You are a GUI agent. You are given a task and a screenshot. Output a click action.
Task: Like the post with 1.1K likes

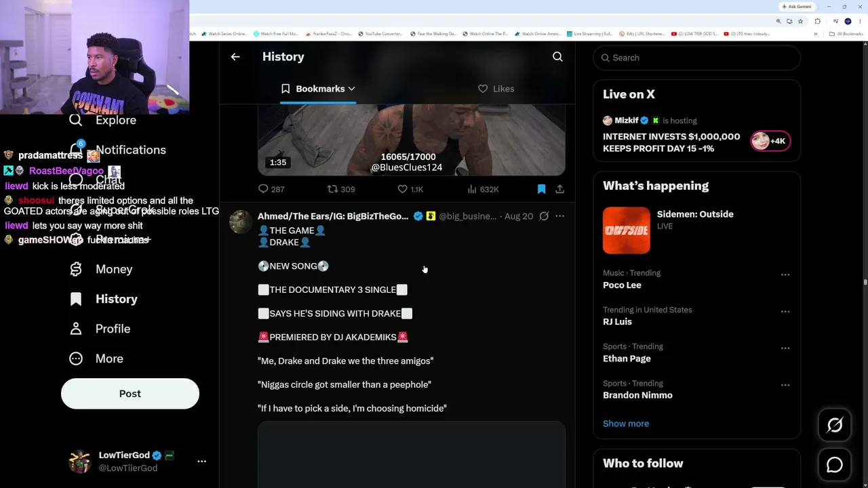(402, 189)
